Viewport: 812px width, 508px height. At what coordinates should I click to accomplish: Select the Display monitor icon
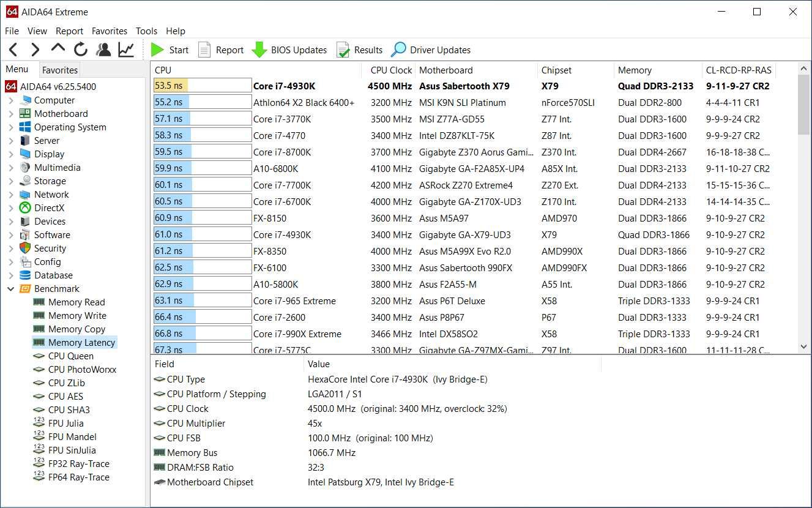[25, 154]
